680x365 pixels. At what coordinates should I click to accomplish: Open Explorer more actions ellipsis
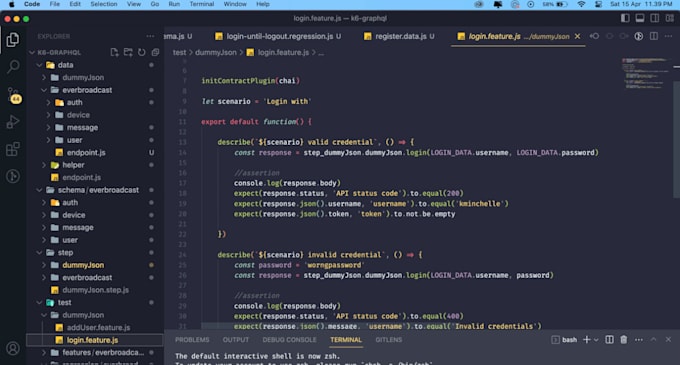(150, 36)
